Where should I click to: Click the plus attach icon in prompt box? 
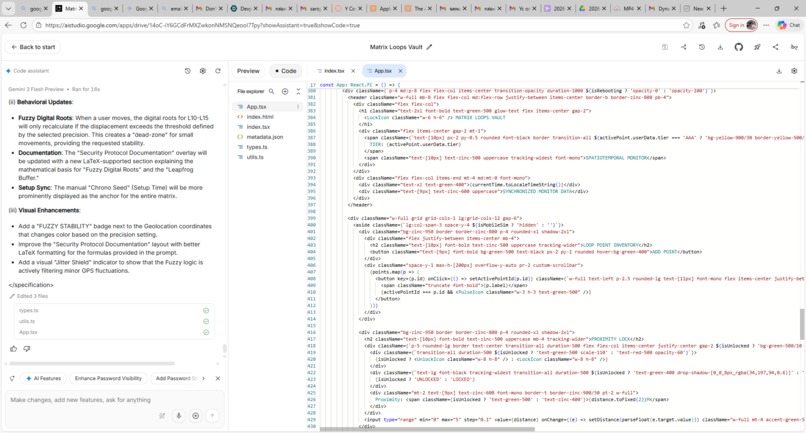pyautogui.click(x=195, y=416)
